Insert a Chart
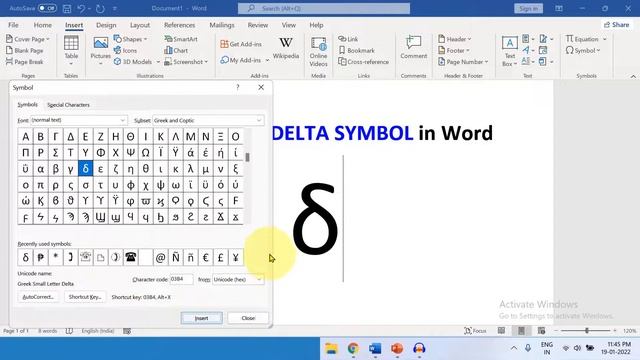The height and width of the screenshot is (360, 640). pos(176,50)
